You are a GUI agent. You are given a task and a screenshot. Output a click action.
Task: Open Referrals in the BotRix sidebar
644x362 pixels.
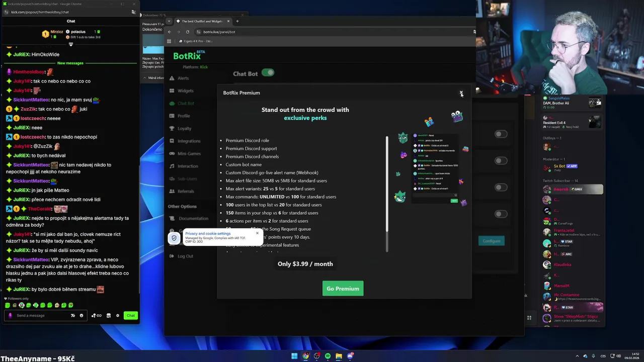coord(186,191)
